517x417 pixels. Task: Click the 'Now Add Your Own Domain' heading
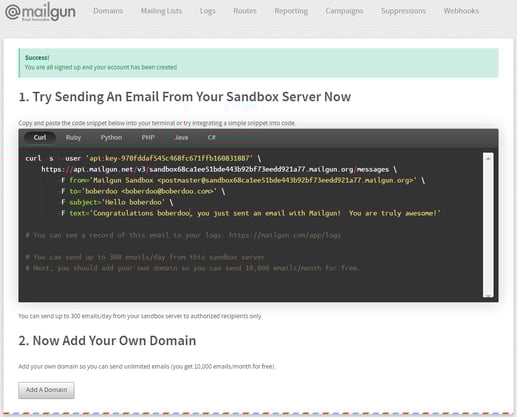click(107, 341)
